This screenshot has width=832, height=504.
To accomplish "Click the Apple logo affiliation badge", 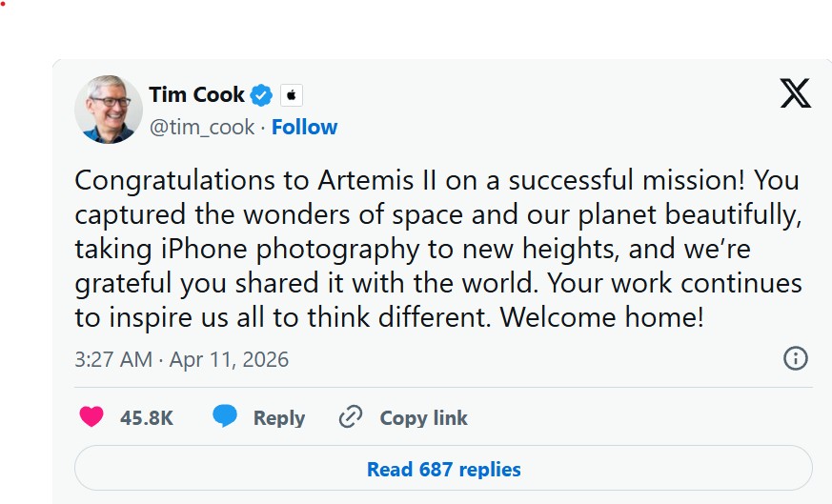I will tap(292, 95).
